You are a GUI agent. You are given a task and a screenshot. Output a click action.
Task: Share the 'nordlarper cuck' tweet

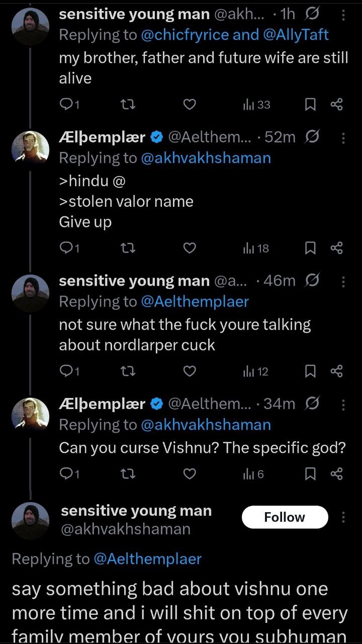336,371
